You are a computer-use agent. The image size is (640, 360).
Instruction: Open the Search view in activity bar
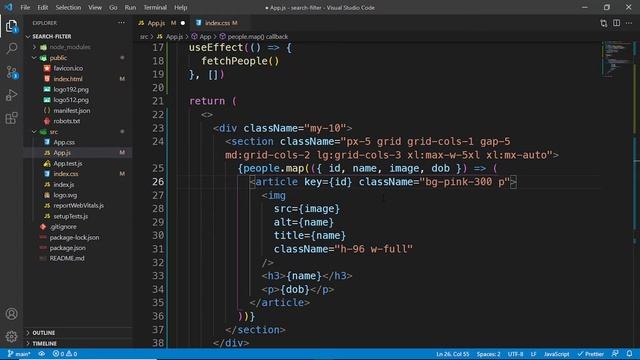pyautogui.click(x=11, y=49)
